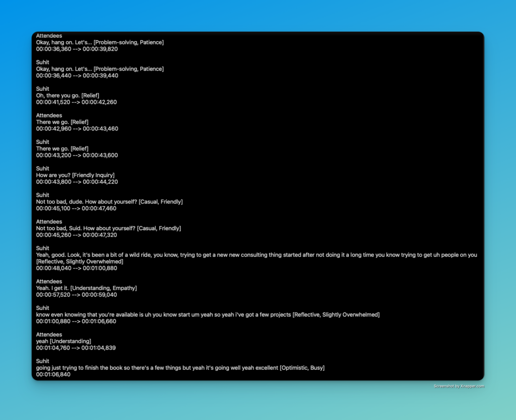Click the standalone "[Reflective, Slightly Overwhelmed]" tag line
The height and width of the screenshot is (420, 516).
click(80, 262)
